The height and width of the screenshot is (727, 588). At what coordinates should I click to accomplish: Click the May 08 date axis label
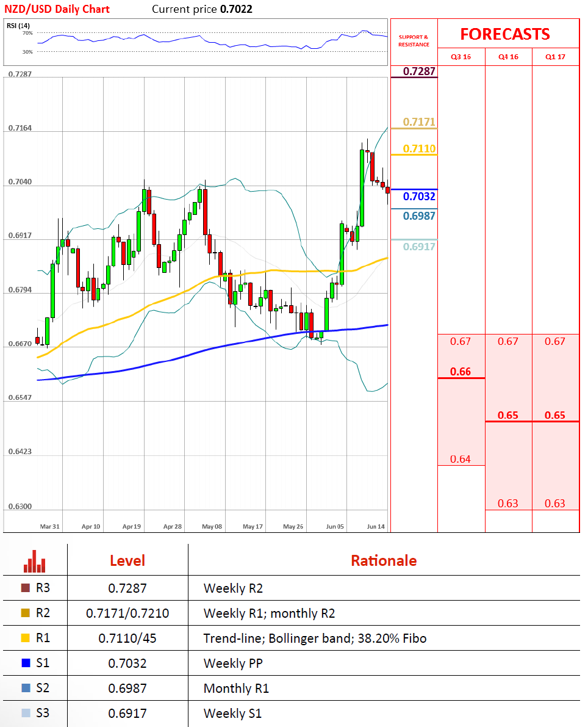[212, 527]
